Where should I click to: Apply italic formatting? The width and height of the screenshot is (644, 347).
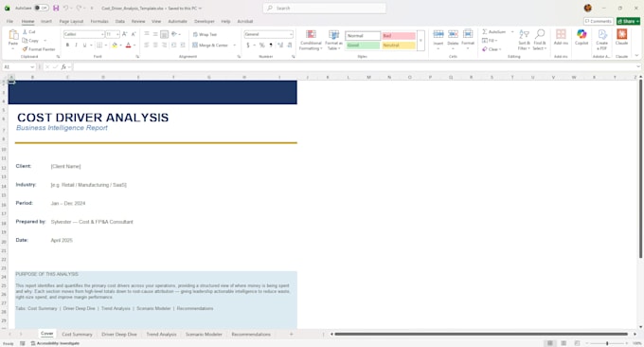tap(76, 46)
